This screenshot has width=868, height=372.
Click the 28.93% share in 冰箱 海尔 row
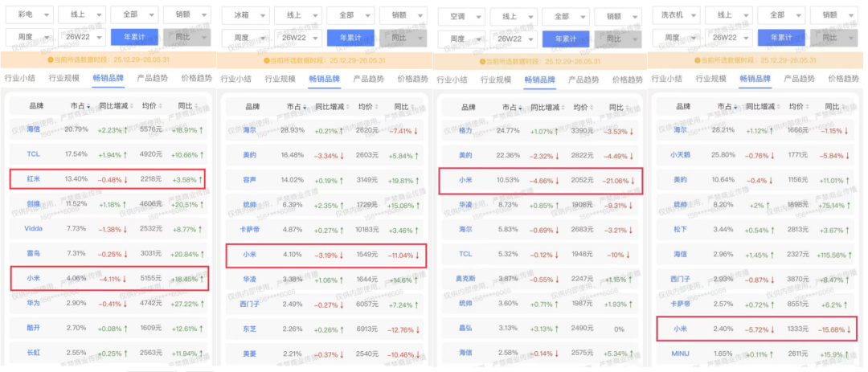pos(293,130)
